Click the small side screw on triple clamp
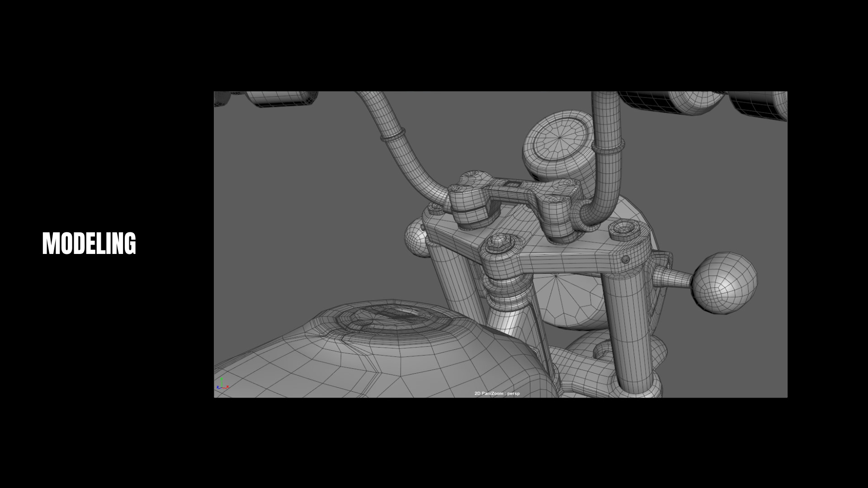 click(x=626, y=260)
